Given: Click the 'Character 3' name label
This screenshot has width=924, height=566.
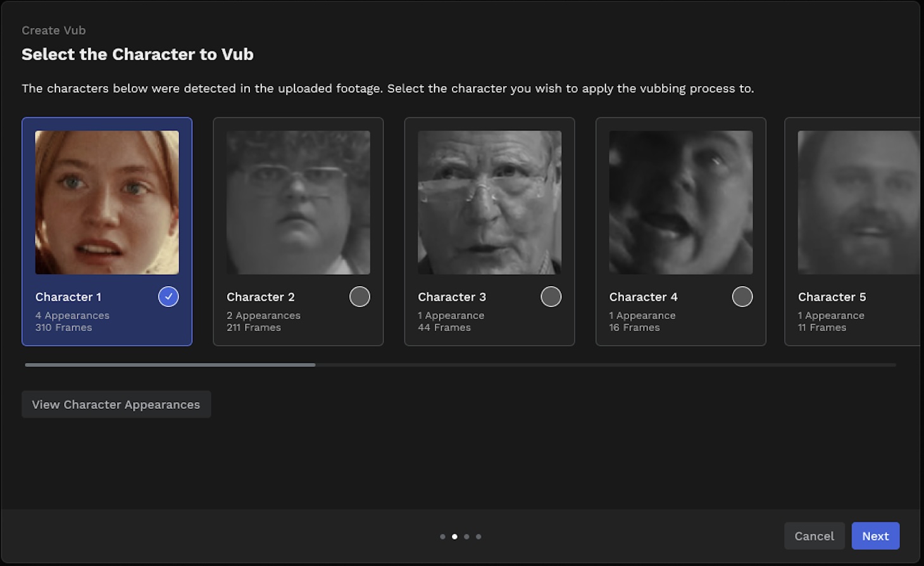Looking at the screenshot, I should (x=452, y=297).
